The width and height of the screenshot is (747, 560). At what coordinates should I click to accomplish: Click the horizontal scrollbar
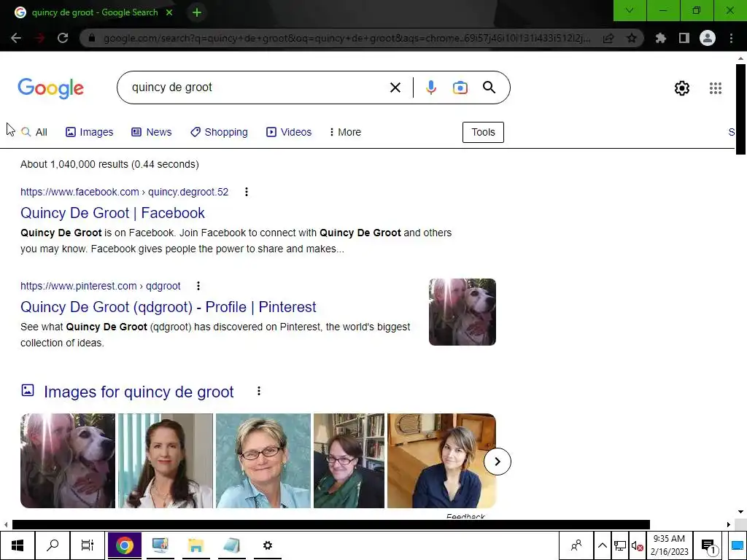point(330,524)
